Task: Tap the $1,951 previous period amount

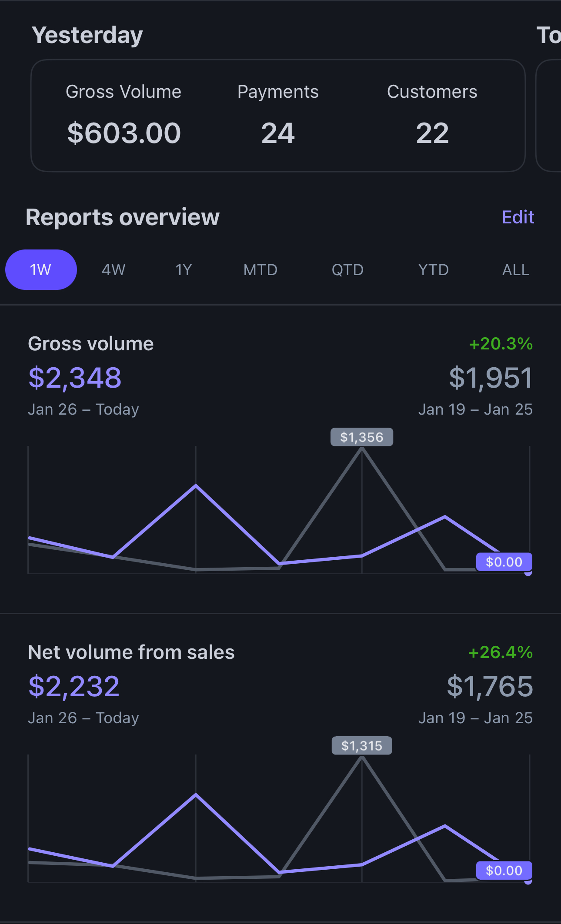Action: (491, 378)
